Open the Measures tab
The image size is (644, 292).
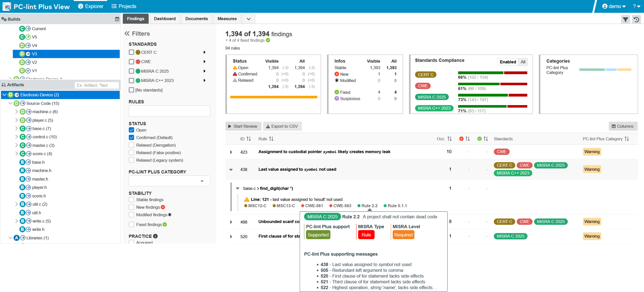pos(227,19)
